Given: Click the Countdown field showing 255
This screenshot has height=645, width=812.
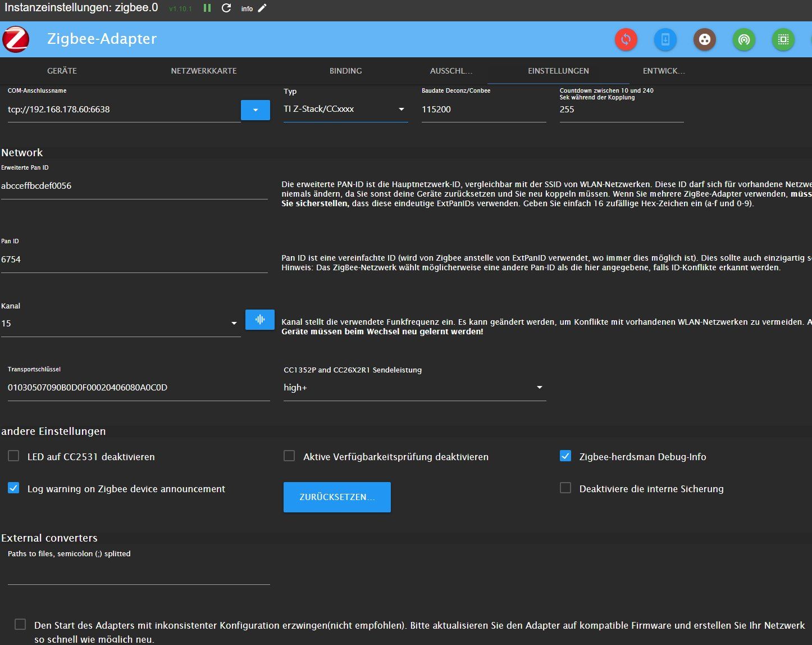Looking at the screenshot, I should point(622,110).
